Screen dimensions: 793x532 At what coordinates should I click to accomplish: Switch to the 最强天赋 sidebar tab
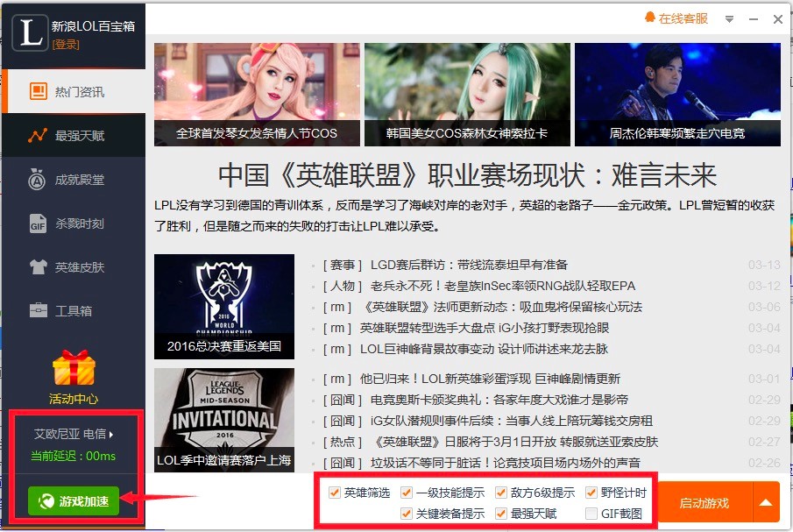pos(74,136)
